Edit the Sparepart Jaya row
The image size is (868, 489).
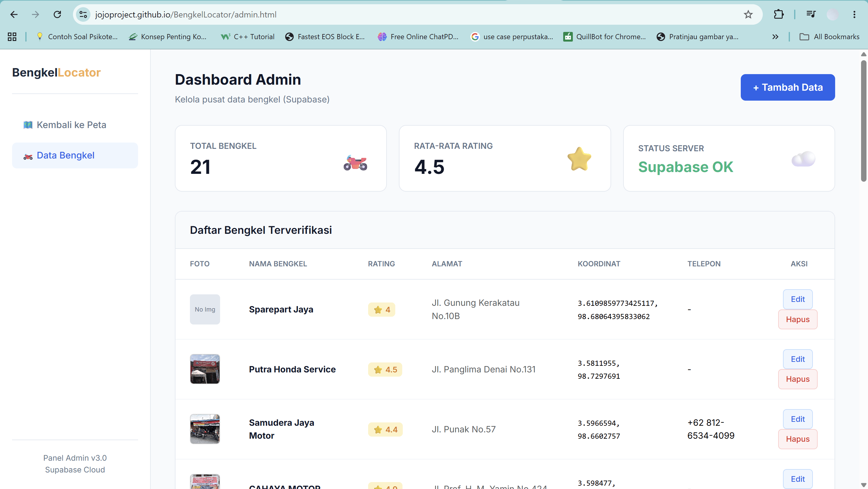pyautogui.click(x=797, y=299)
